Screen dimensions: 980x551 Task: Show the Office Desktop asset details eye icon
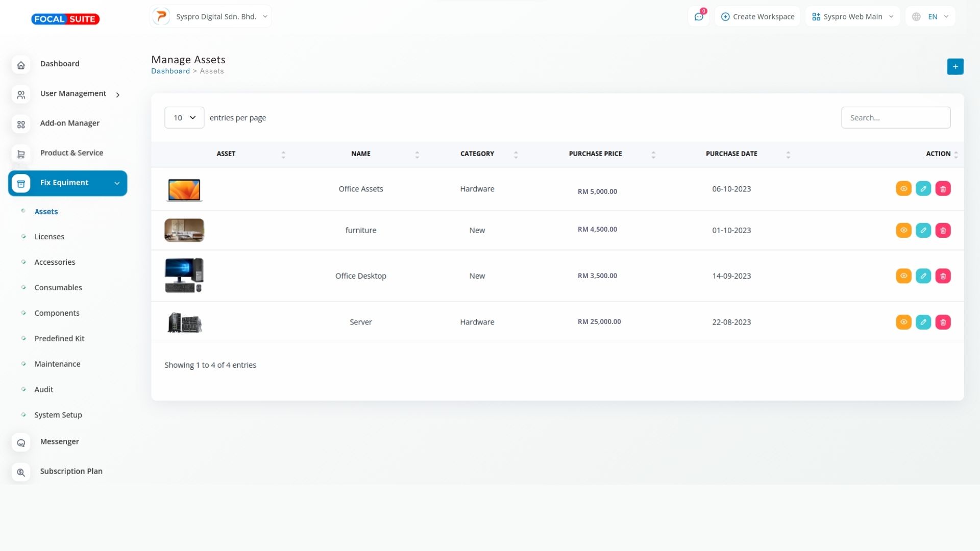click(903, 276)
